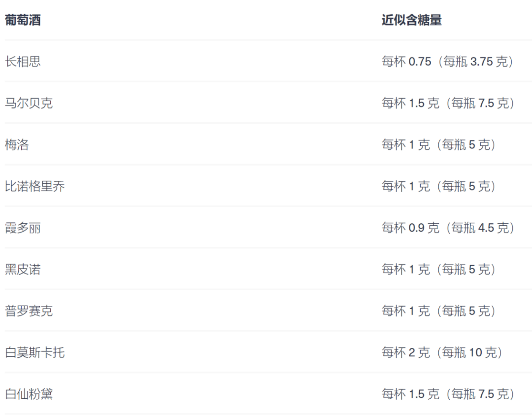Select the 白仙粉黛 wine name
Viewport: 532px width, 415px height.
29,394
